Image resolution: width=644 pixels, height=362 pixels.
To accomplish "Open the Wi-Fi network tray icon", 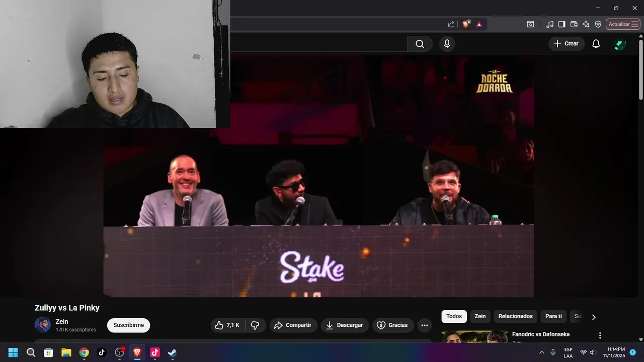I will (x=584, y=352).
